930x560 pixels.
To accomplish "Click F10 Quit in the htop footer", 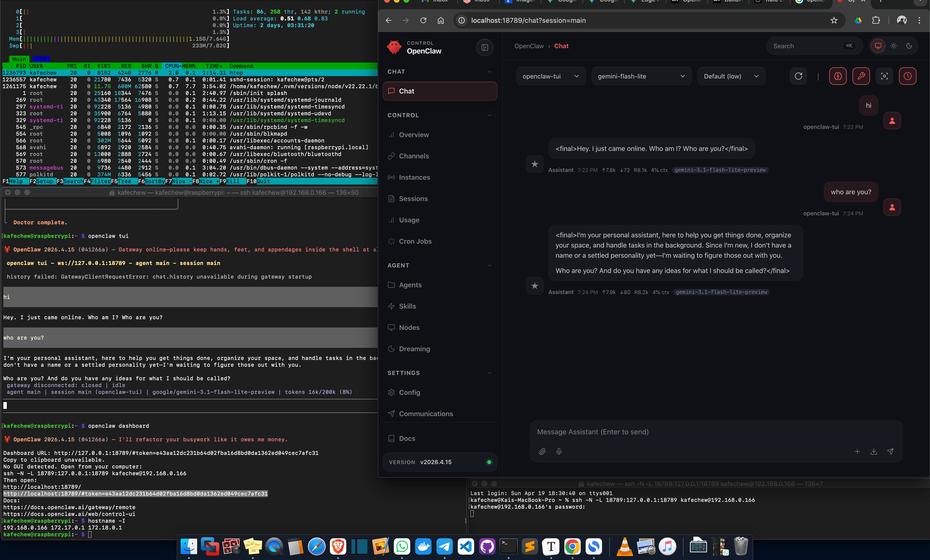I will coord(258,181).
